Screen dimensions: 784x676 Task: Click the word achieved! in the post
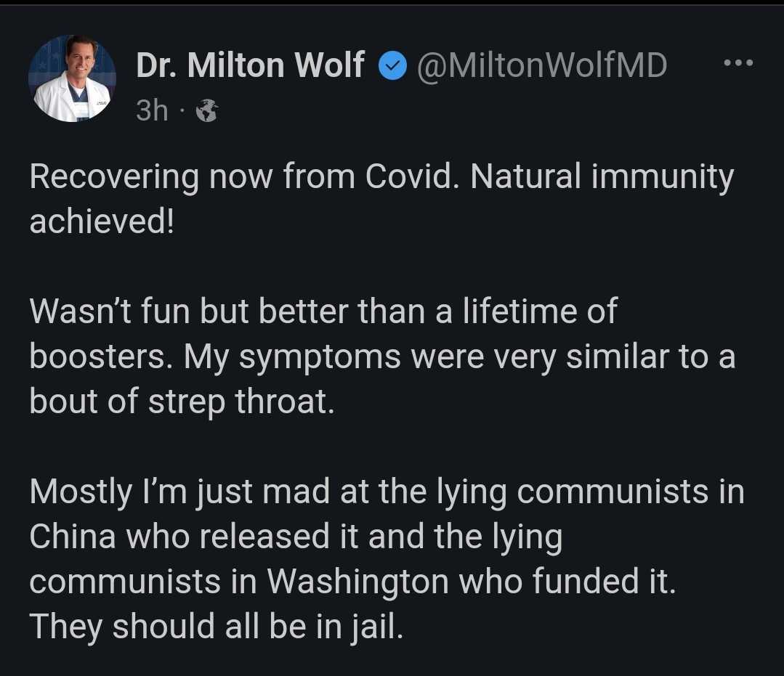tap(102, 221)
